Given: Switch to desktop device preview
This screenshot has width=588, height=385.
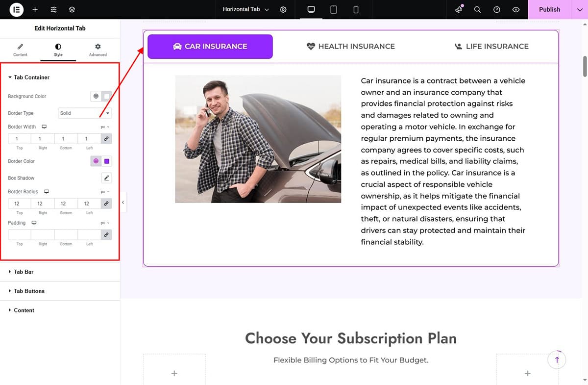Looking at the screenshot, I should 311,9.
